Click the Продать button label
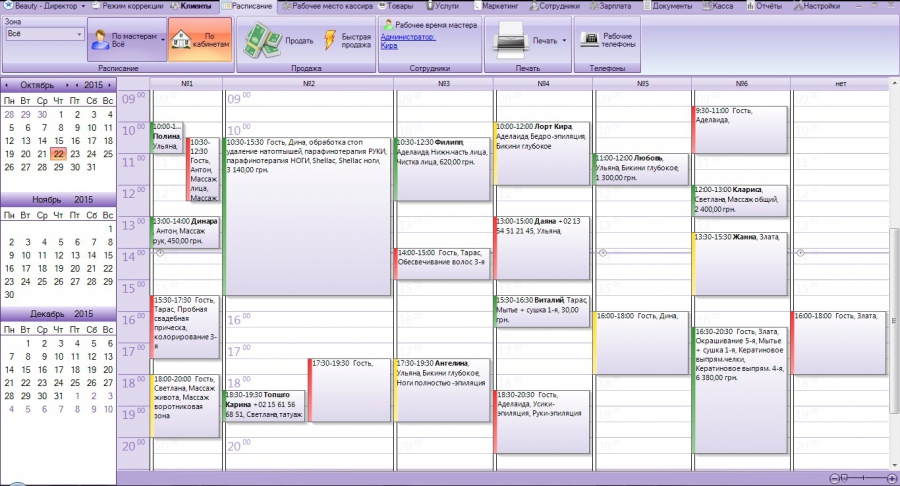This screenshot has width=900, height=486. pyautogui.click(x=300, y=41)
